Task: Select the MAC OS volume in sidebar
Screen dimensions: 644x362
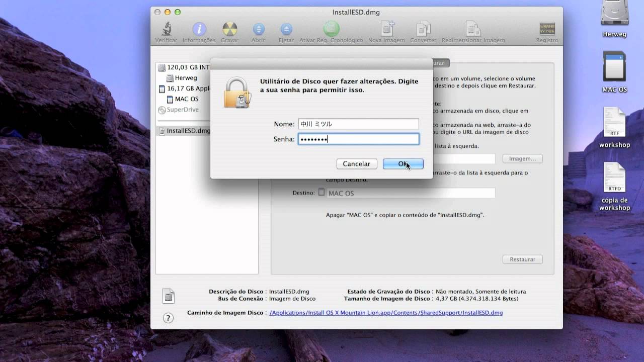Action: 183,99
